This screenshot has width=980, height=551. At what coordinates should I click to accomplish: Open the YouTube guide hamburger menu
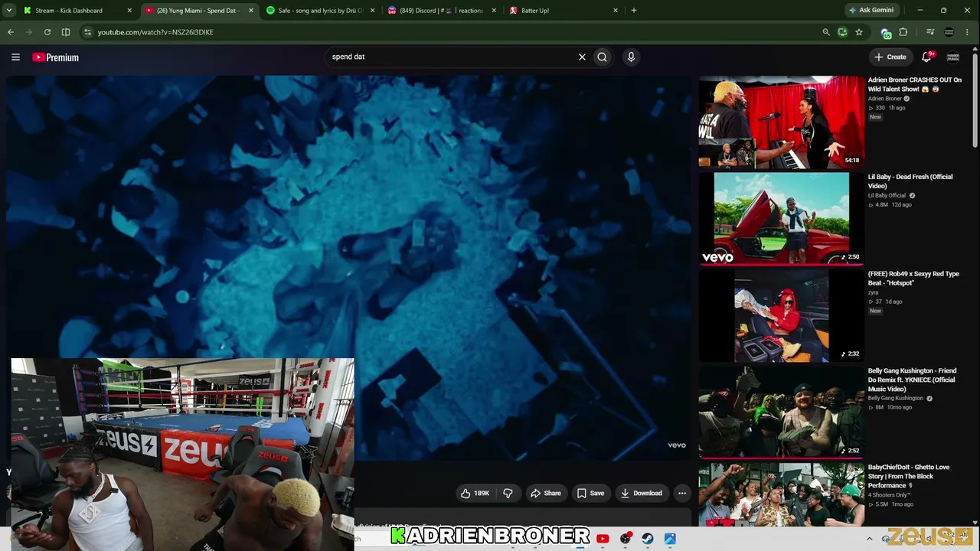pos(15,57)
